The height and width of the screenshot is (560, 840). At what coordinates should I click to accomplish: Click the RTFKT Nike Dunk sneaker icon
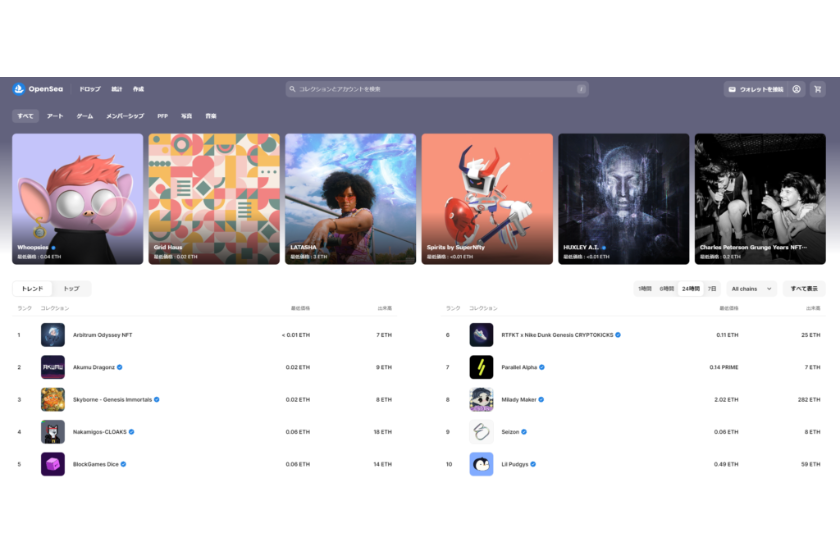click(481, 335)
